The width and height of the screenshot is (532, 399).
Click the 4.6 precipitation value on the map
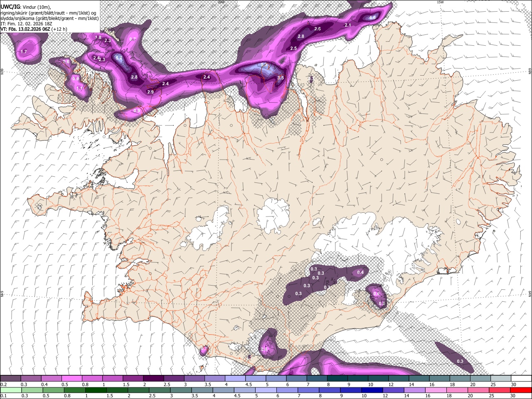pos(372,17)
